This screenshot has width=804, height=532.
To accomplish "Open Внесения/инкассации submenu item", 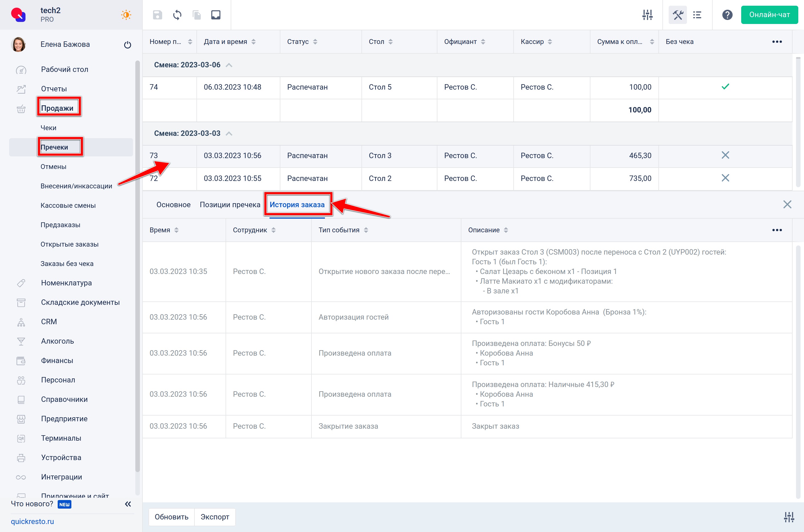I will 76,186.
